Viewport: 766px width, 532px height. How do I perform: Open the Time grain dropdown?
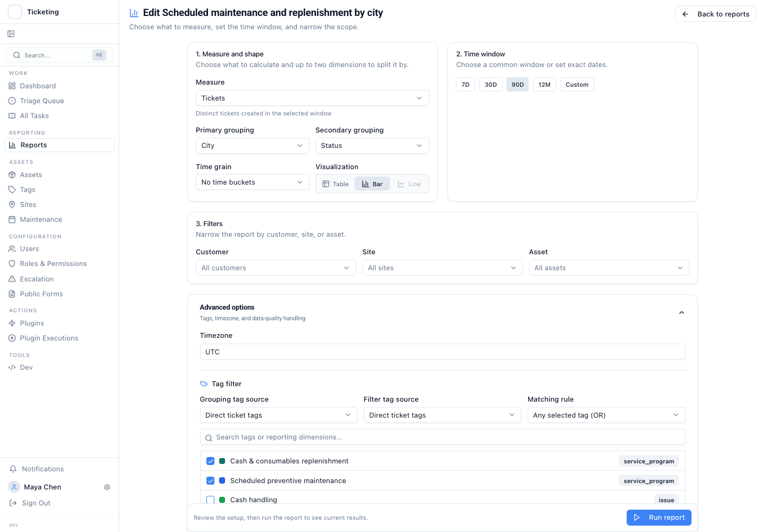pos(253,182)
